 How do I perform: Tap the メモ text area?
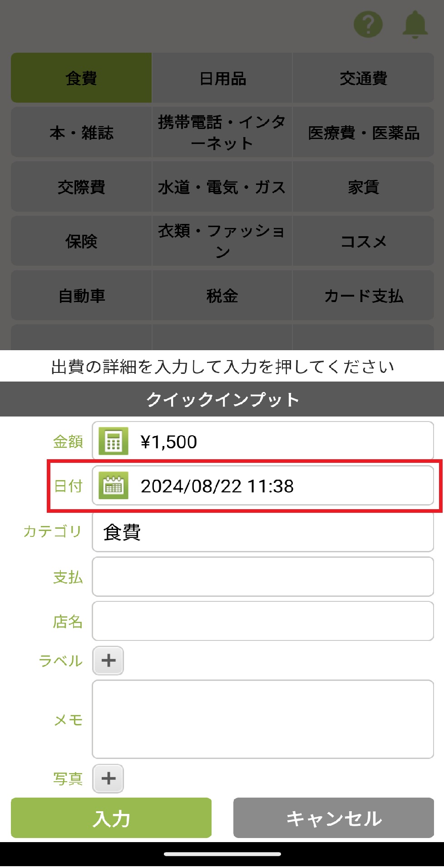click(x=262, y=719)
